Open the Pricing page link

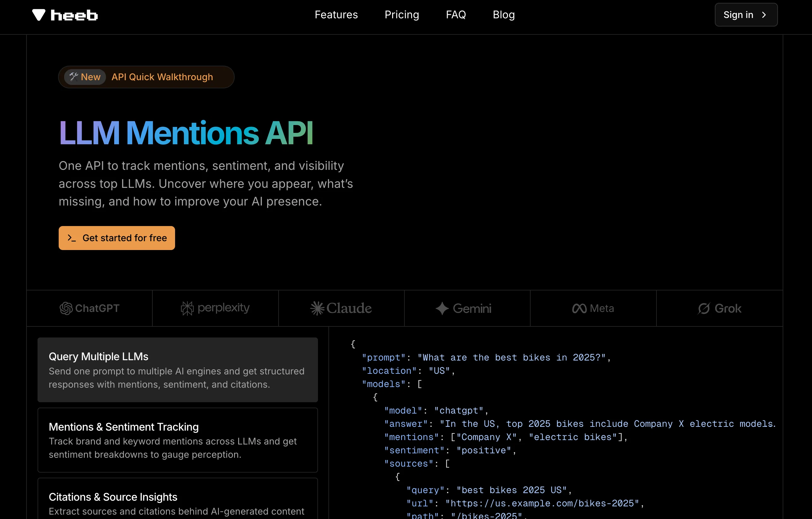point(402,15)
